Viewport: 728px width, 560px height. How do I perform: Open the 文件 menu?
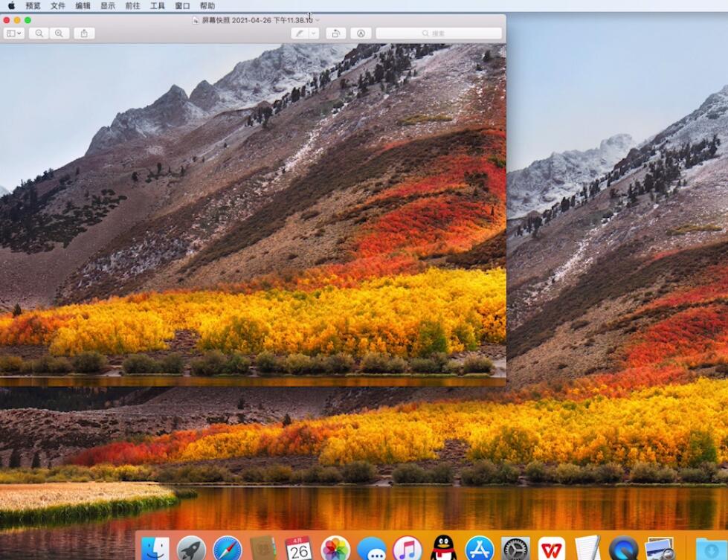[58, 5]
